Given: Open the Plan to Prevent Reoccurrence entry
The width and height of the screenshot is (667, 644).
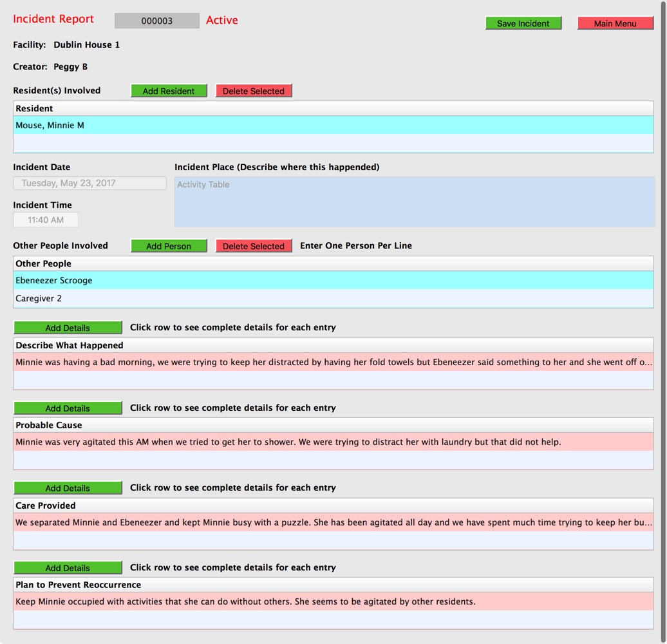Looking at the screenshot, I should pos(333,602).
